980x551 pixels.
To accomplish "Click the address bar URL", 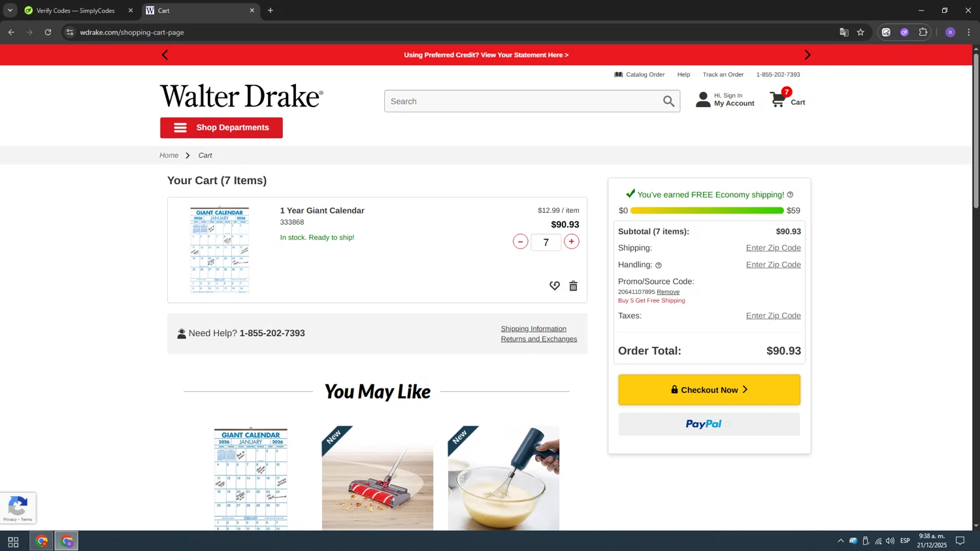I will point(132,32).
